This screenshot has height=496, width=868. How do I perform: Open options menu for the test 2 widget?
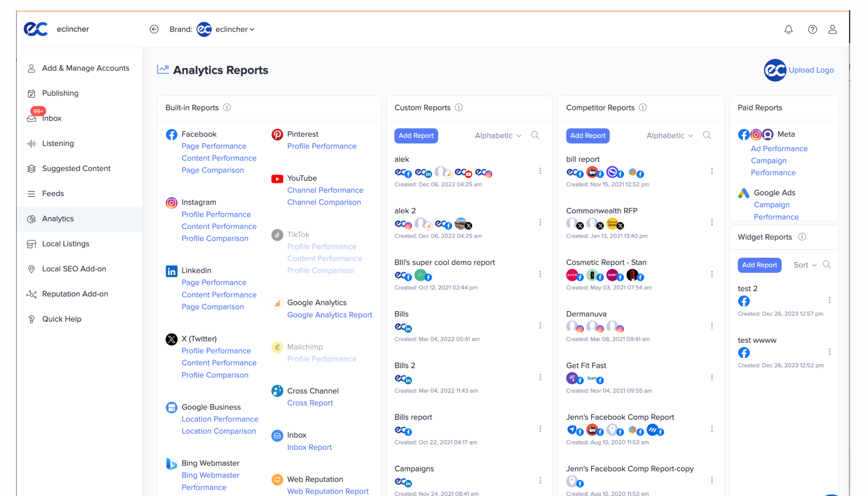pyautogui.click(x=829, y=300)
